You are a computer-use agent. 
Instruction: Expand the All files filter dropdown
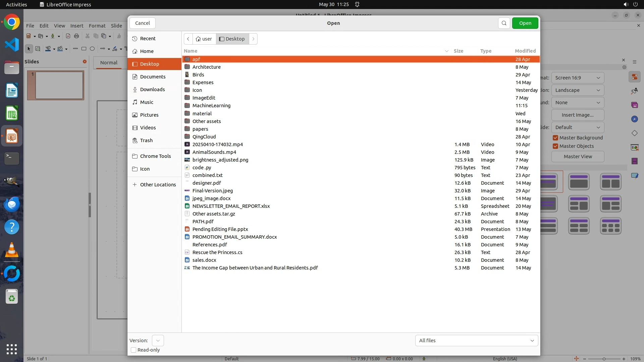pyautogui.click(x=476, y=341)
